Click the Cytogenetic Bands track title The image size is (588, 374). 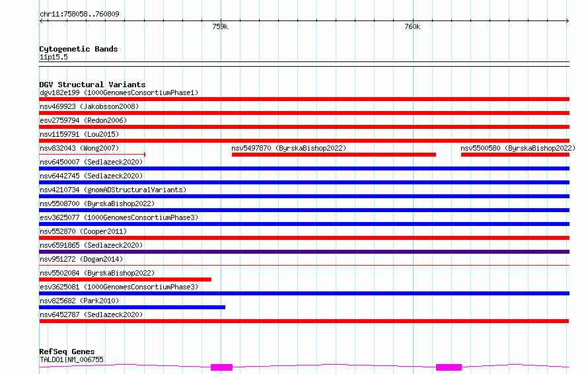click(79, 49)
